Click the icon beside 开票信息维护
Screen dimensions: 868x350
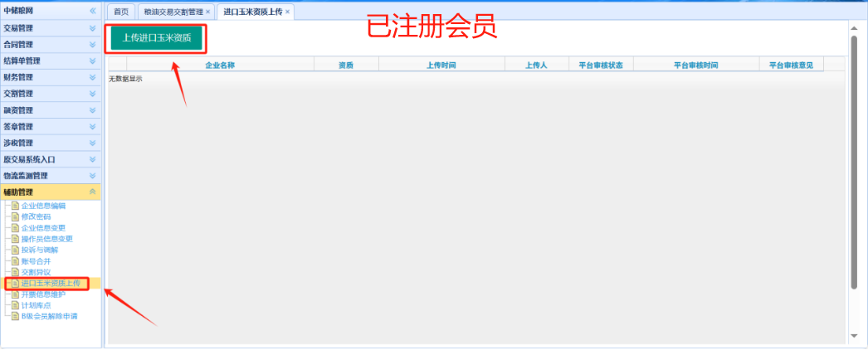point(15,294)
